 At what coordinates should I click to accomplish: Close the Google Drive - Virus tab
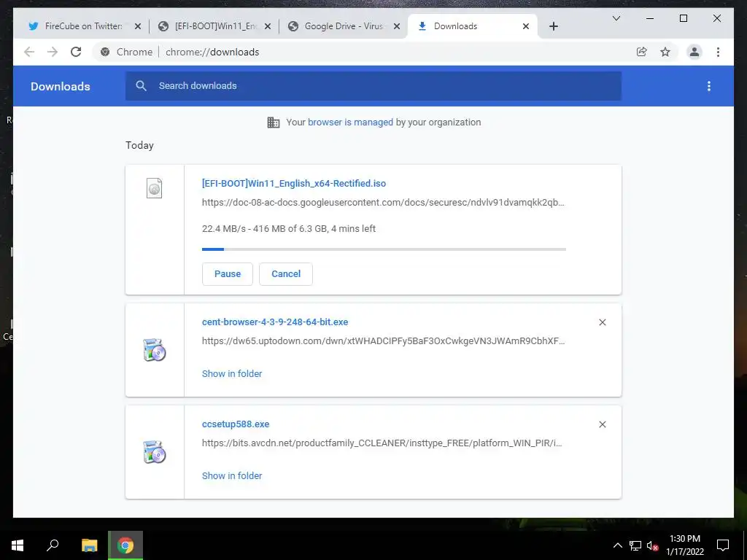point(396,26)
